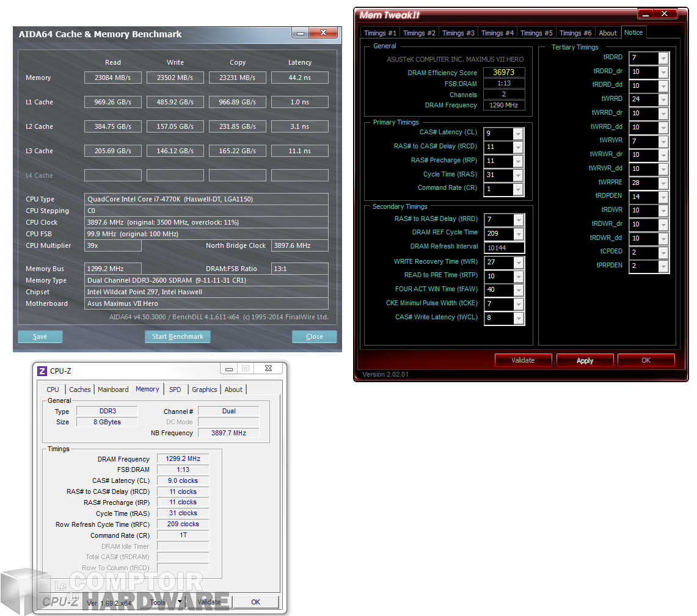
Task: Click the CPU Type field in AIDA64
Action: [x=206, y=199]
